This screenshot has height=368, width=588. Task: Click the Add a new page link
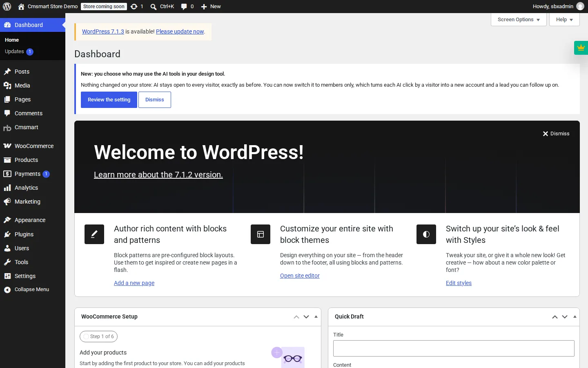pyautogui.click(x=134, y=283)
